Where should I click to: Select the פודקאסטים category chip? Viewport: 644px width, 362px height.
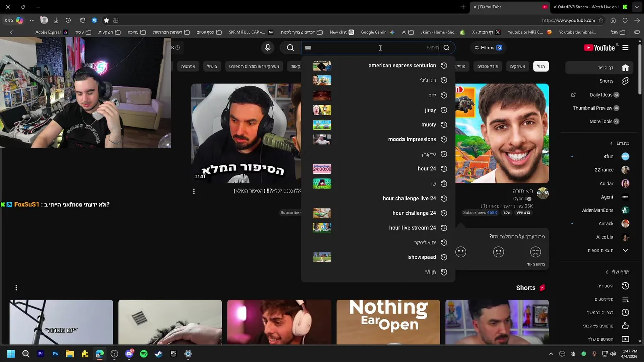click(488, 66)
